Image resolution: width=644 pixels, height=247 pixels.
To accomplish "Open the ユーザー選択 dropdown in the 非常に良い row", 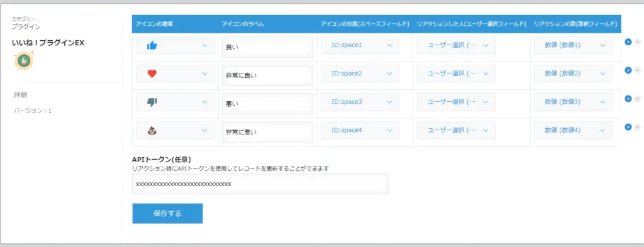I will [456, 74].
